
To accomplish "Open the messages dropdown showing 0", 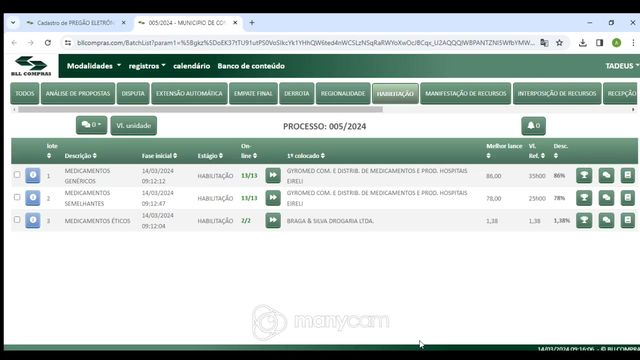I will click(x=91, y=125).
